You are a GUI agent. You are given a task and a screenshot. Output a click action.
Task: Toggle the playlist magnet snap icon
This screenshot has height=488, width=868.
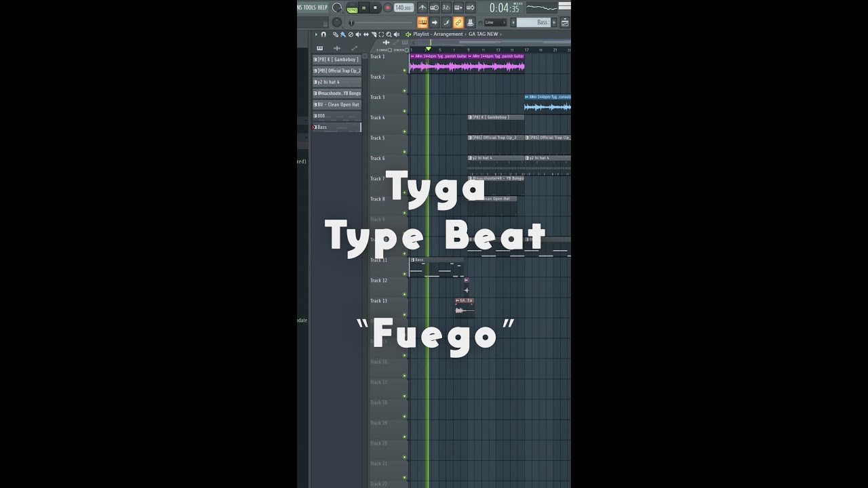click(323, 34)
